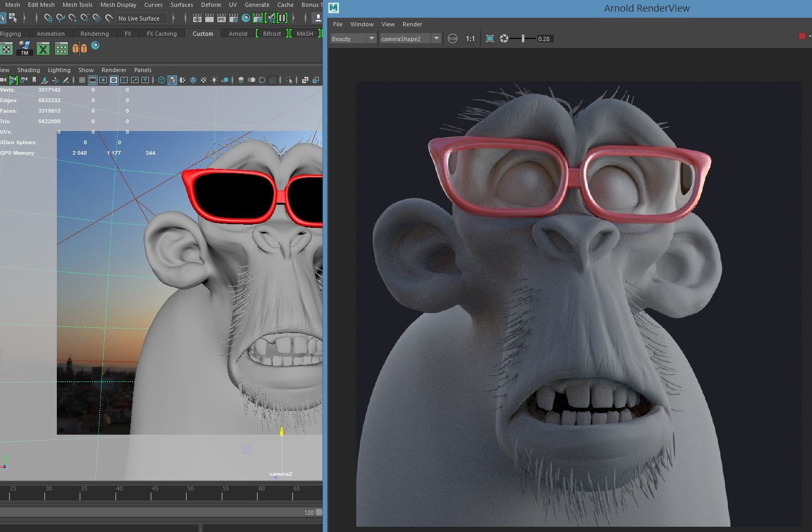Click the red stop render button
The width and height of the screenshot is (812, 532).
802,36
